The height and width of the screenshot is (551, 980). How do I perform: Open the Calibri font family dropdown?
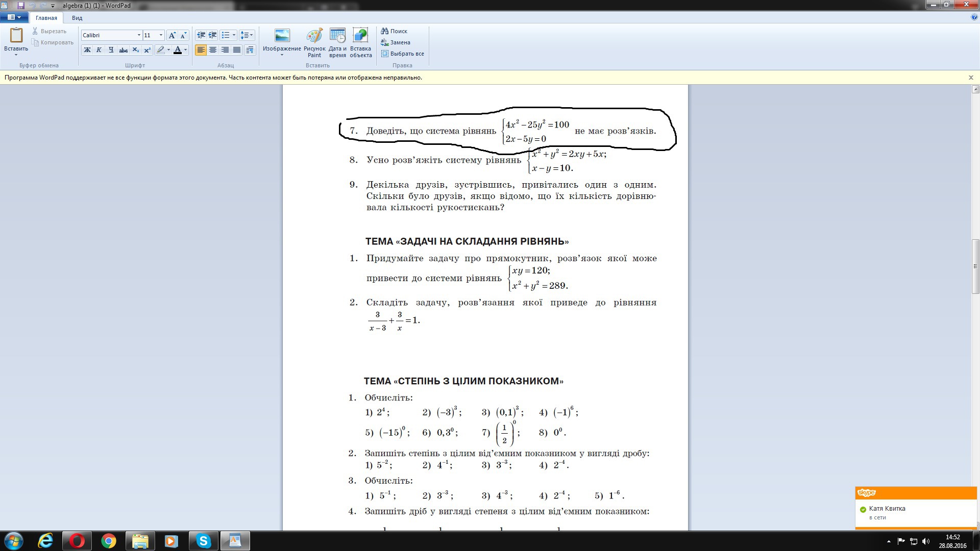(x=139, y=35)
